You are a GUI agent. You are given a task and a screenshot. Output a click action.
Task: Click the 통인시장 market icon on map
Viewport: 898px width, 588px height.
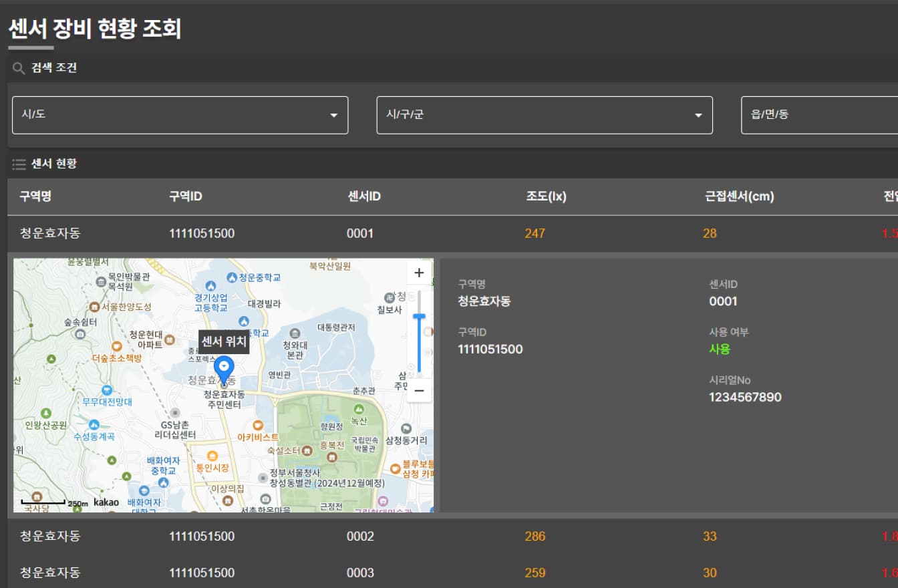[x=212, y=456]
